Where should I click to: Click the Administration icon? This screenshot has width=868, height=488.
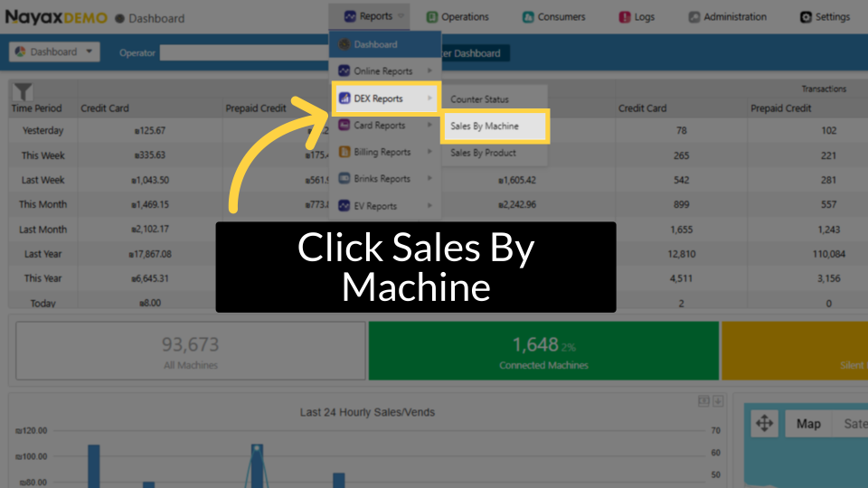tap(694, 17)
